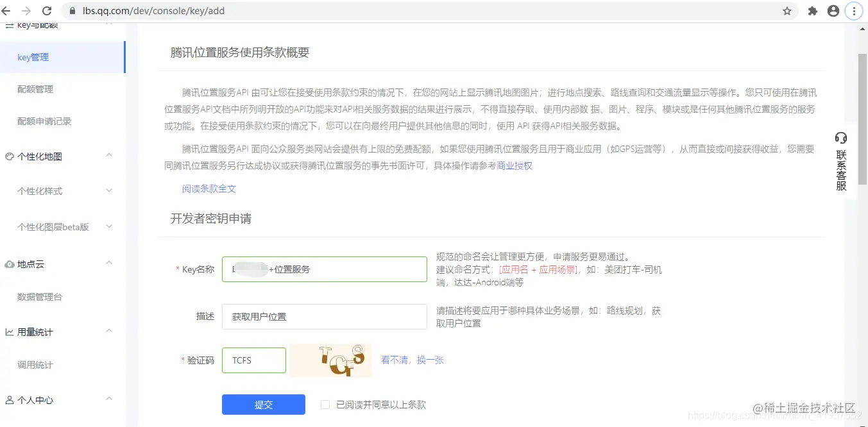The image size is (868, 427).
Task: Reload the current page
Action: point(47,11)
